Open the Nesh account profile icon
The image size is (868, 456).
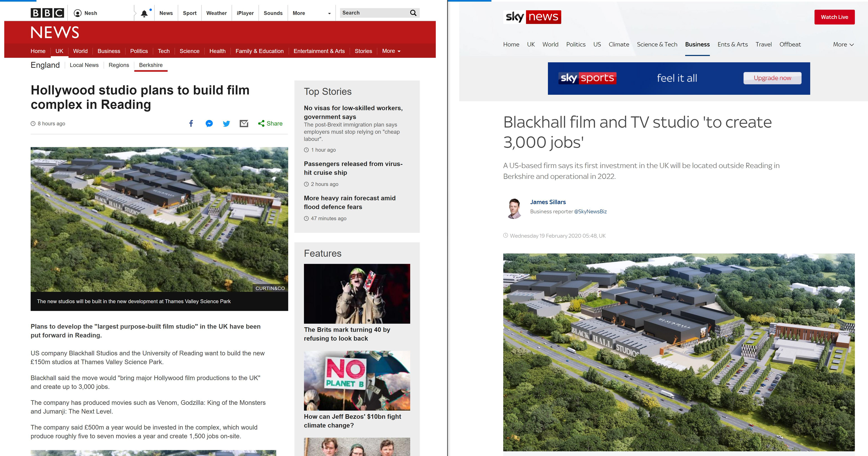coord(78,13)
